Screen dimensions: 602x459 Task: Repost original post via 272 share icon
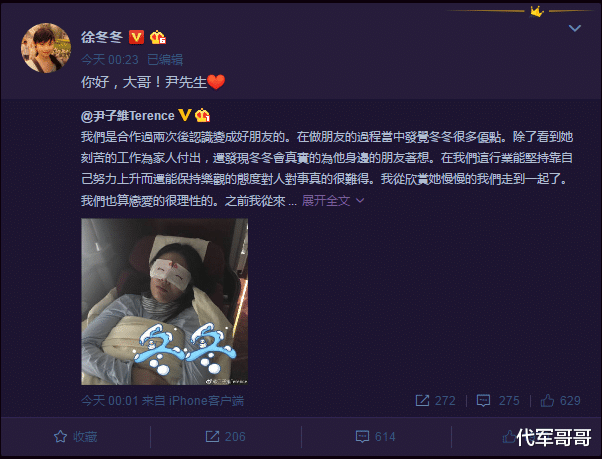(436, 401)
